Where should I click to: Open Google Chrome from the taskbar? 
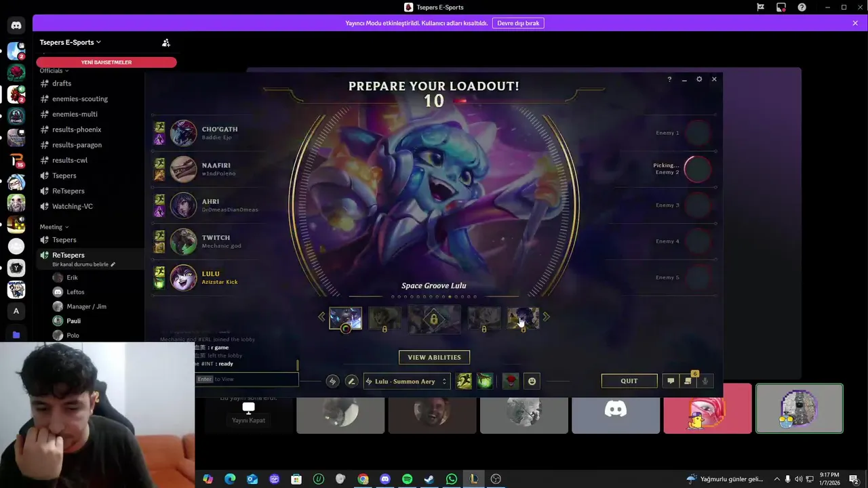[363, 479]
